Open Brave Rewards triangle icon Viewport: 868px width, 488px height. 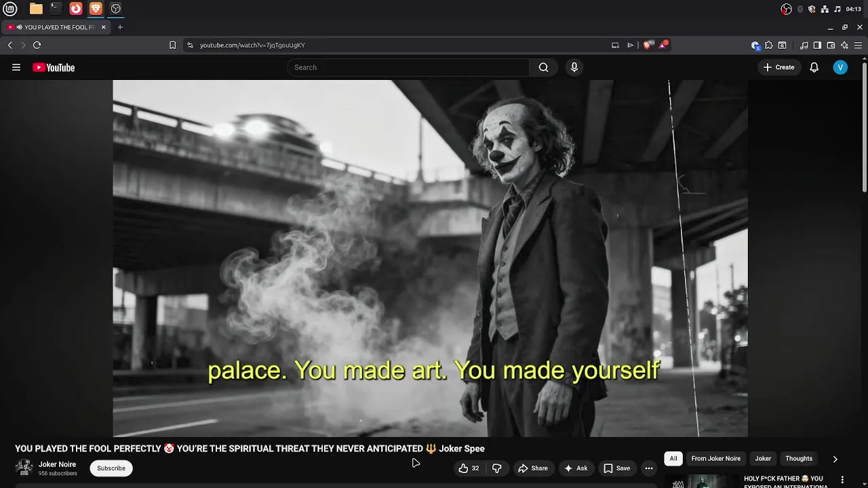(665, 45)
